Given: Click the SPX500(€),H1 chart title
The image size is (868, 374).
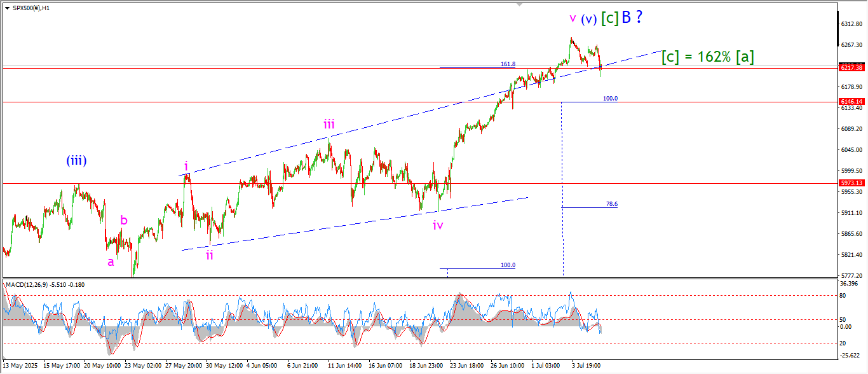Looking at the screenshot, I should click(32, 8).
